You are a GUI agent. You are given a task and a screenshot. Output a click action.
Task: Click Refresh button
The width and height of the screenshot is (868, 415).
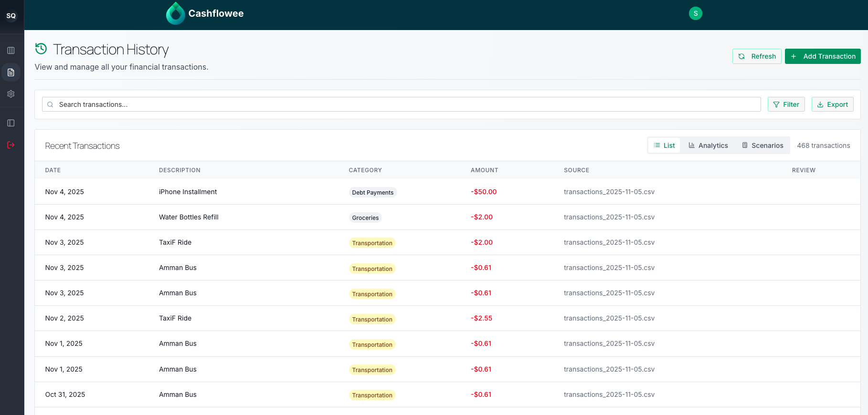point(757,56)
